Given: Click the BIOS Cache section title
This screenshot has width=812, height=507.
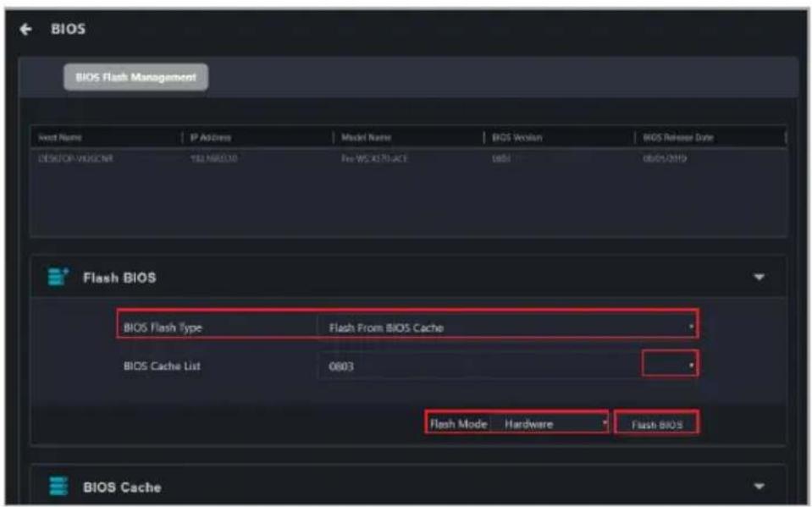Looking at the screenshot, I should click(122, 487).
